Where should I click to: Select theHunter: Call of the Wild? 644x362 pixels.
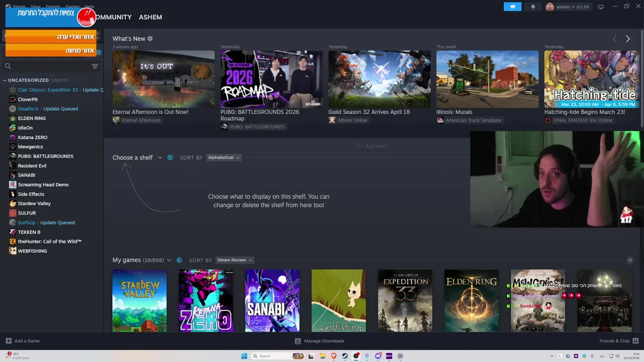tap(49, 241)
